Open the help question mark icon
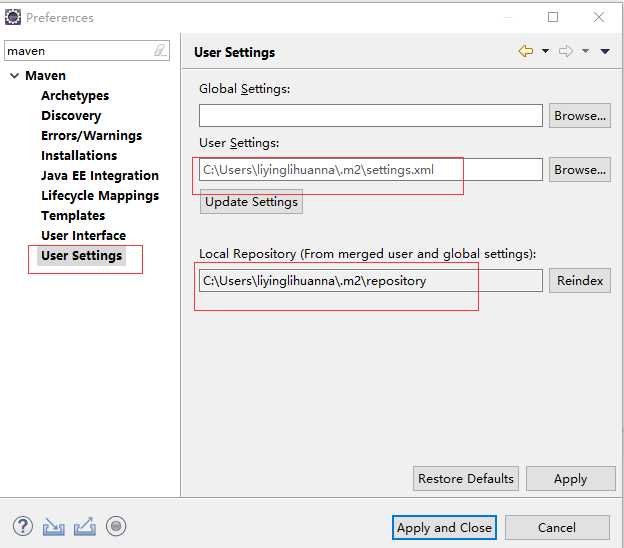 (x=23, y=526)
